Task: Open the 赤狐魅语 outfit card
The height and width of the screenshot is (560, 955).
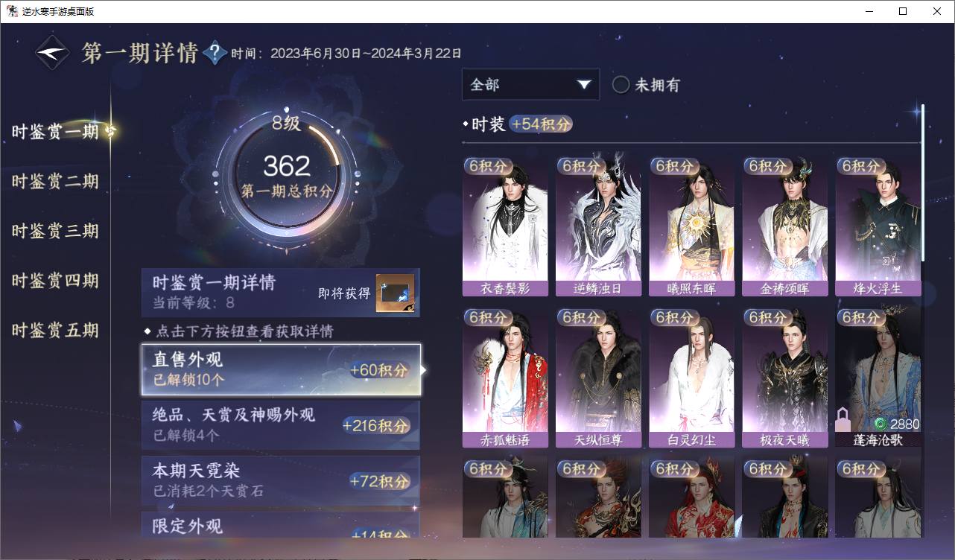Action: point(505,378)
